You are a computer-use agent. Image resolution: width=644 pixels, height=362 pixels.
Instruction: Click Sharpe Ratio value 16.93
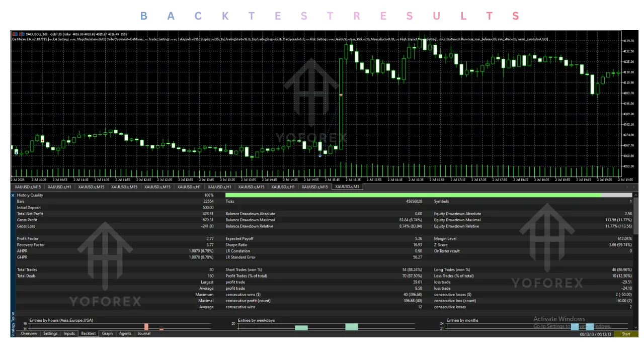(418, 245)
